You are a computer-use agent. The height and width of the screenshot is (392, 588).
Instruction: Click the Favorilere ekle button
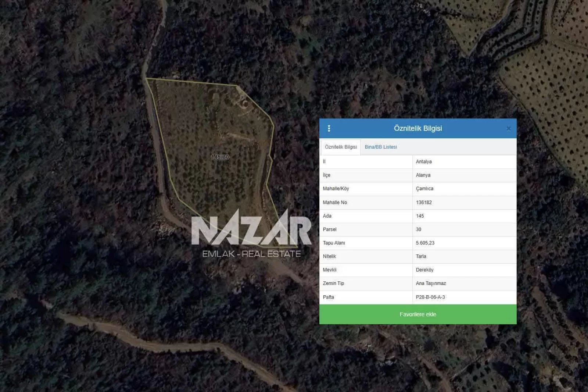(418, 314)
